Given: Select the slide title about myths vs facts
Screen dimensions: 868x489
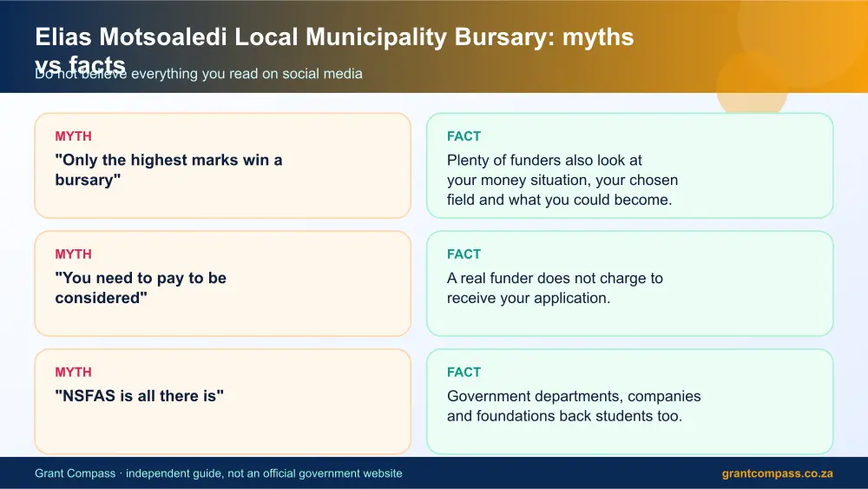Looking at the screenshot, I should coord(334,50).
